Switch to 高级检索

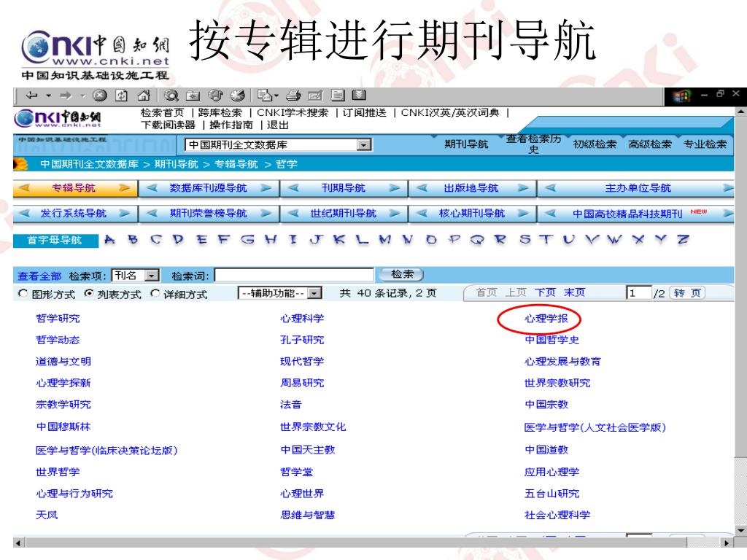pos(650,144)
